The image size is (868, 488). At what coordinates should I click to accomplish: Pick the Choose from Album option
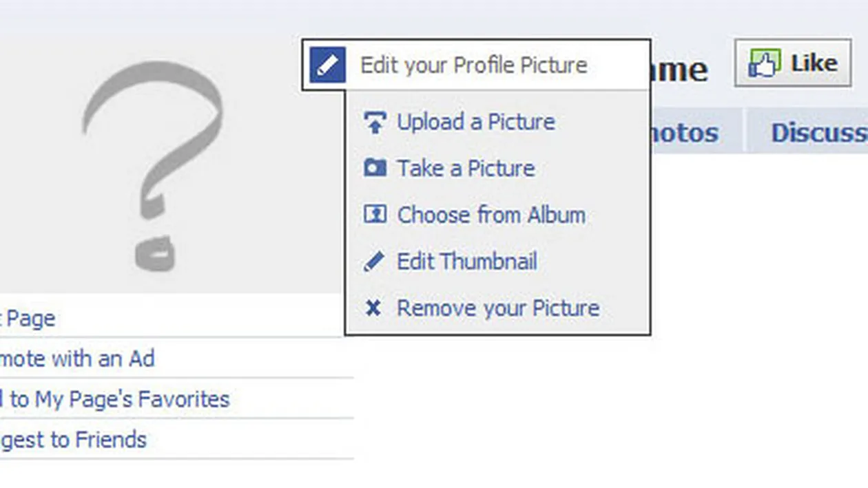point(491,215)
